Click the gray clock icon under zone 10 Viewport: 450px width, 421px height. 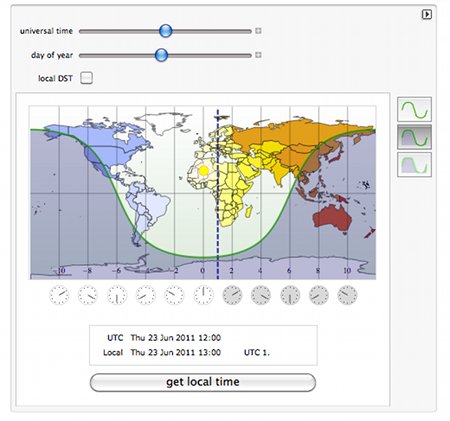pyautogui.click(x=347, y=295)
